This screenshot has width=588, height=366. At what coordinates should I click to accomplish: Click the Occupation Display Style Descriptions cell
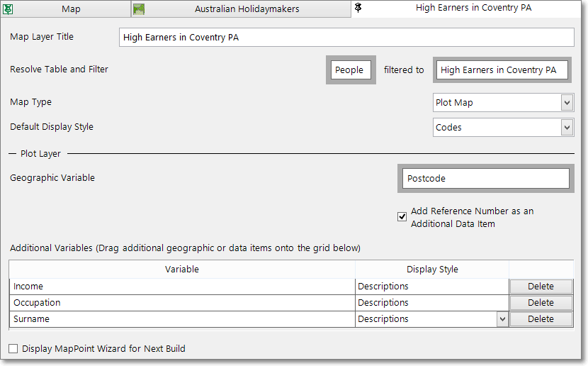[x=432, y=303]
